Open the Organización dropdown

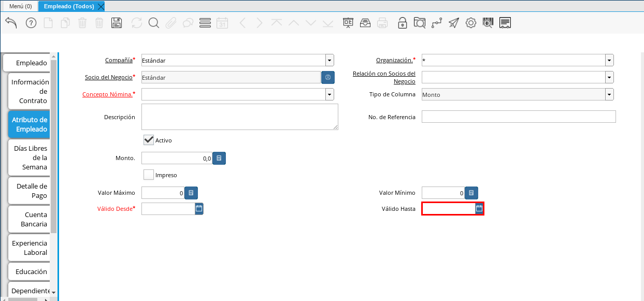(609, 60)
